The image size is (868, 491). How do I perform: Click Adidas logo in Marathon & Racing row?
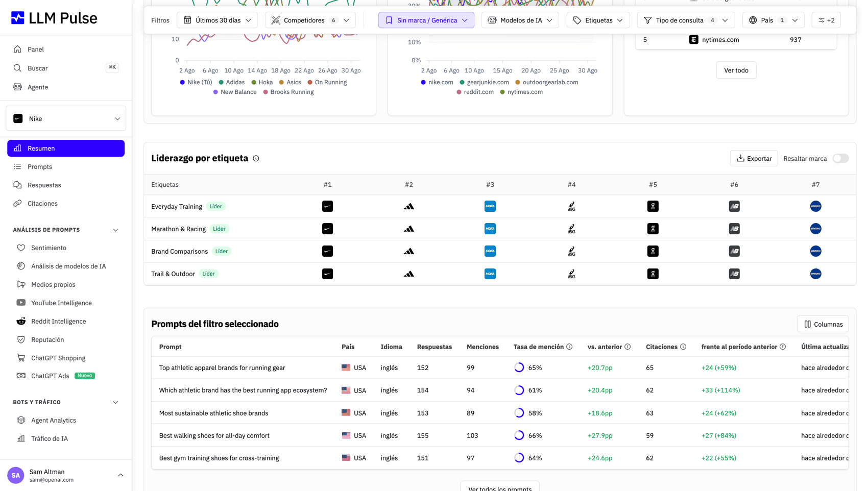tap(408, 229)
